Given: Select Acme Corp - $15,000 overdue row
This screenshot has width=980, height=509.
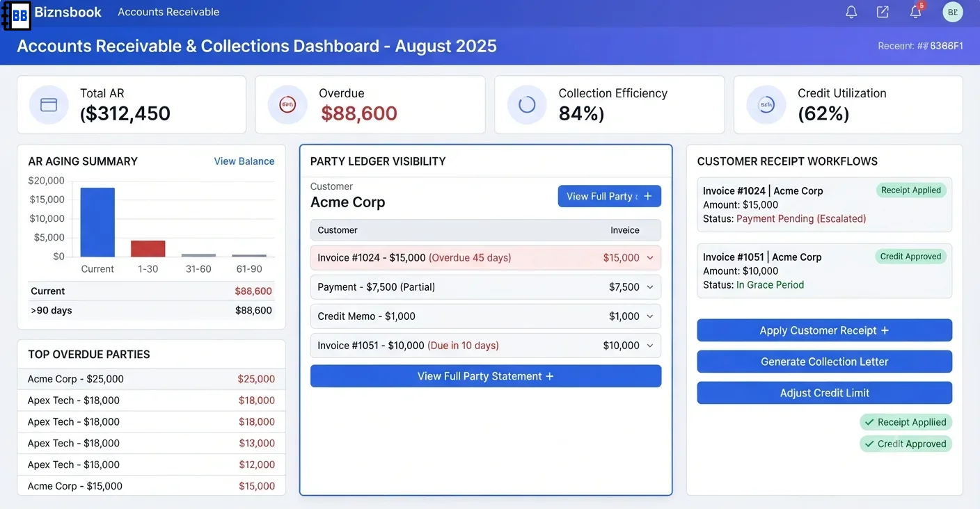Looking at the screenshot, I should click(x=151, y=486).
